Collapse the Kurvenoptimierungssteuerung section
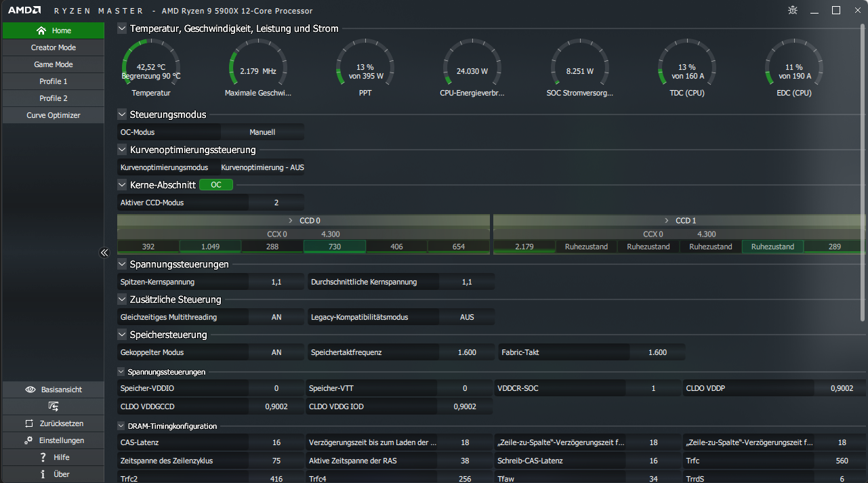 [122, 150]
